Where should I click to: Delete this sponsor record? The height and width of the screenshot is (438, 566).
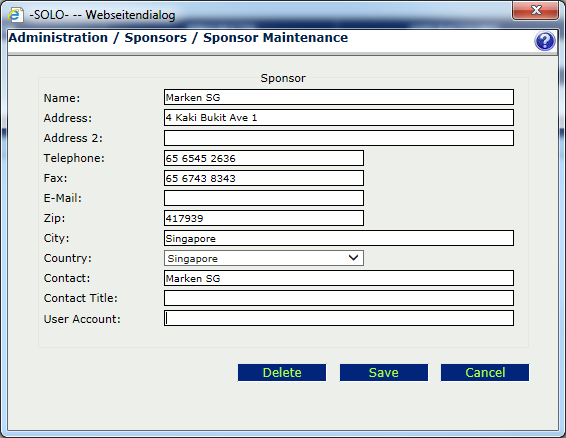click(x=282, y=372)
